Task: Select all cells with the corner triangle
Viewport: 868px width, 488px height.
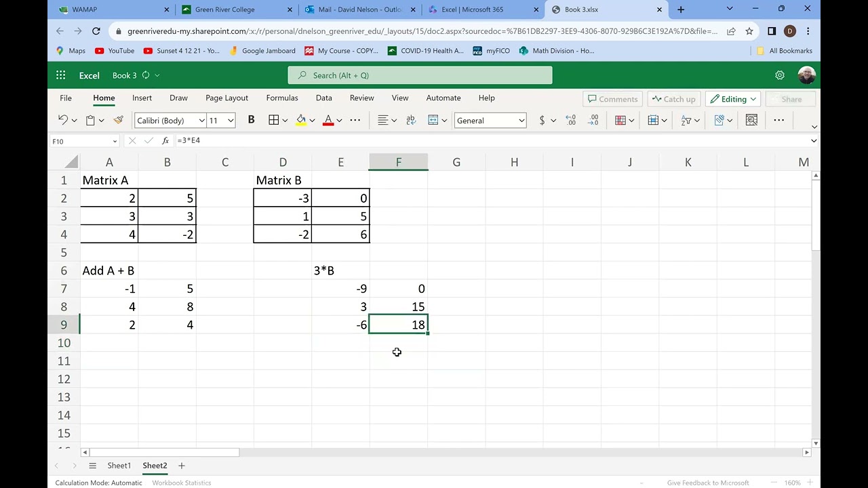Action: [71, 162]
